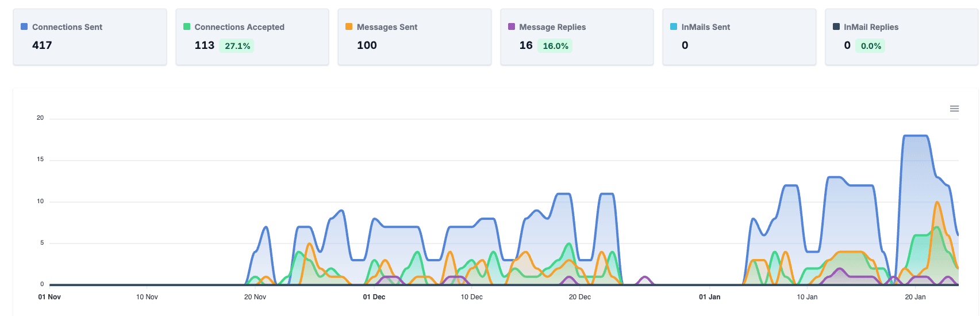Screen dimensions: 980x316
Task: Click the 20 Dec axis label
Action: pyautogui.click(x=579, y=297)
